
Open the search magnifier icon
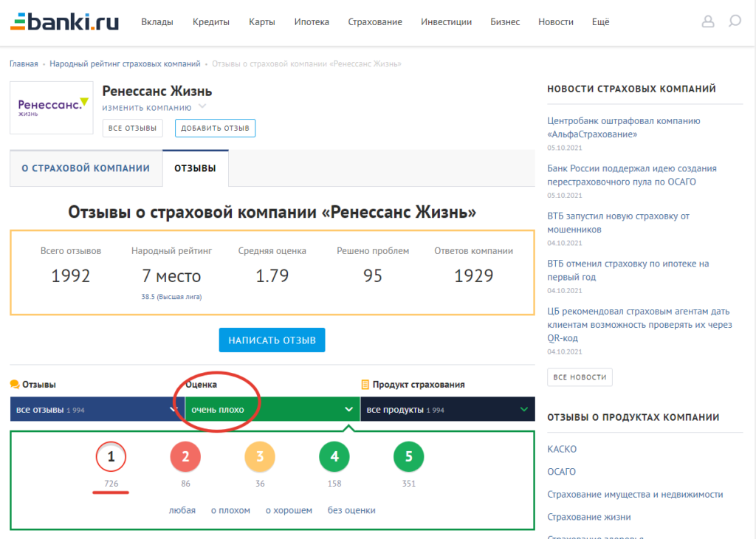point(735,21)
